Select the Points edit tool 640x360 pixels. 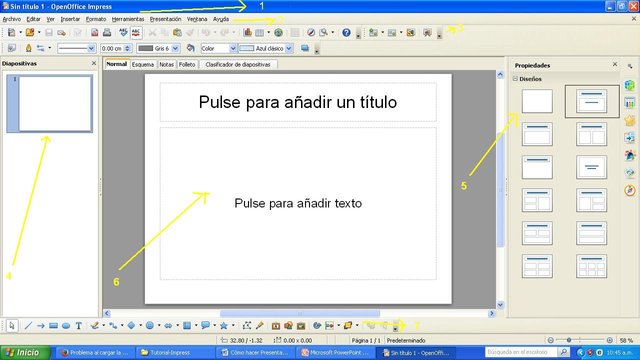[x=247, y=326]
